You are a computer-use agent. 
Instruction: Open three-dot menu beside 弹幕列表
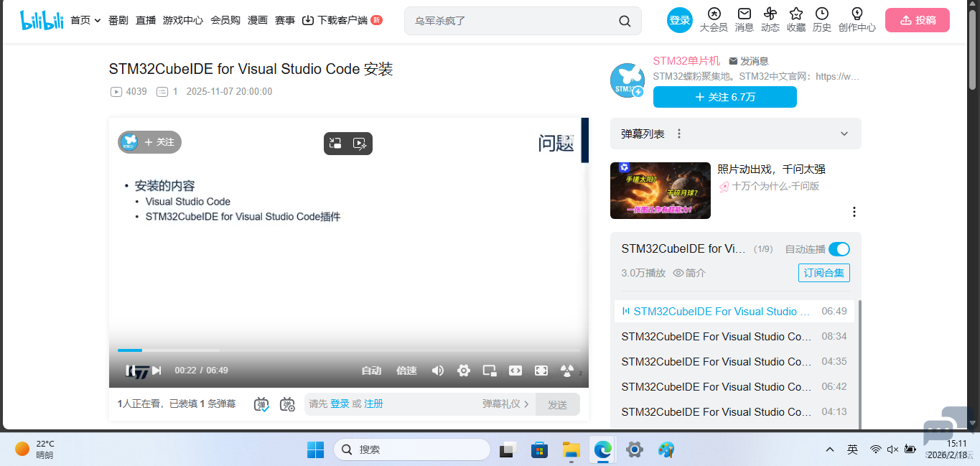[679, 134]
